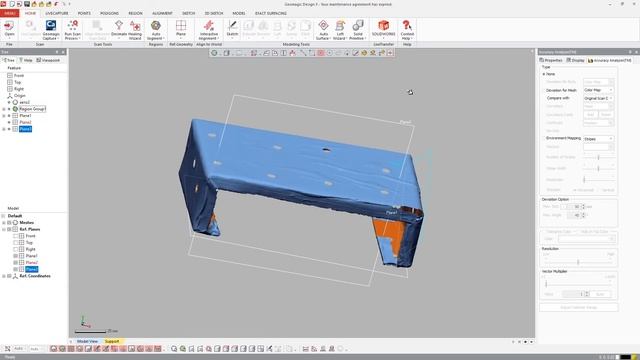
Task: Click the Origin item in the feature tree
Action: click(x=20, y=96)
